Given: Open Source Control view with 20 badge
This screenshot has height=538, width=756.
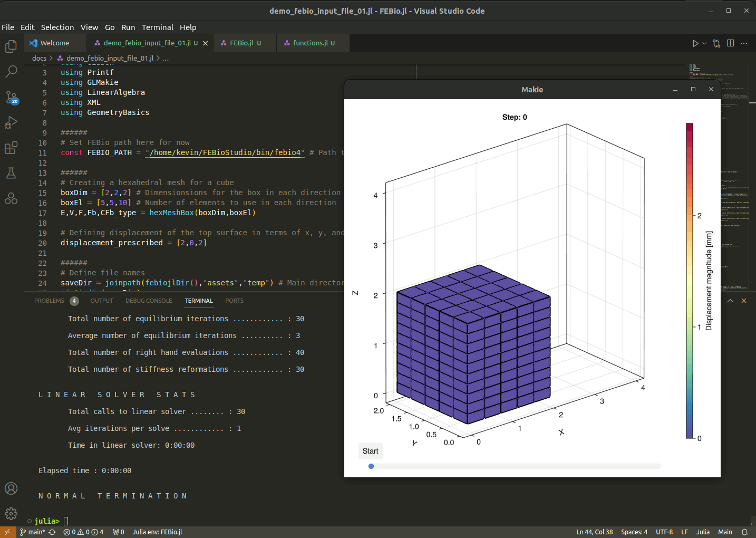Looking at the screenshot, I should point(11,97).
